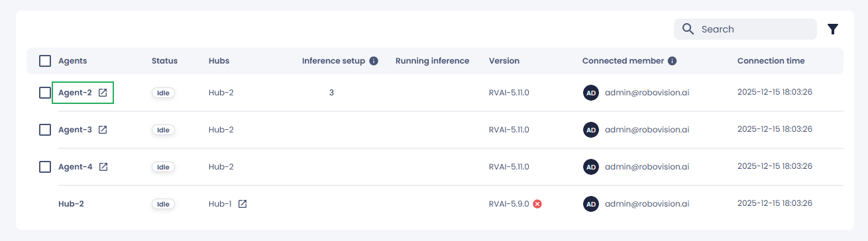Click admin@robovision.ai in Agent-3 row
868x241 pixels.
[x=647, y=130]
